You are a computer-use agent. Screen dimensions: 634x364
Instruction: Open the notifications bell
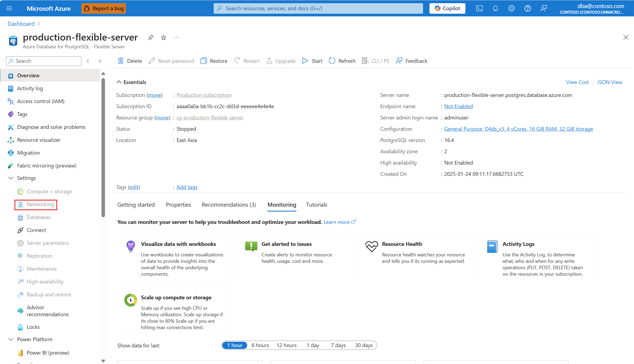coord(495,8)
